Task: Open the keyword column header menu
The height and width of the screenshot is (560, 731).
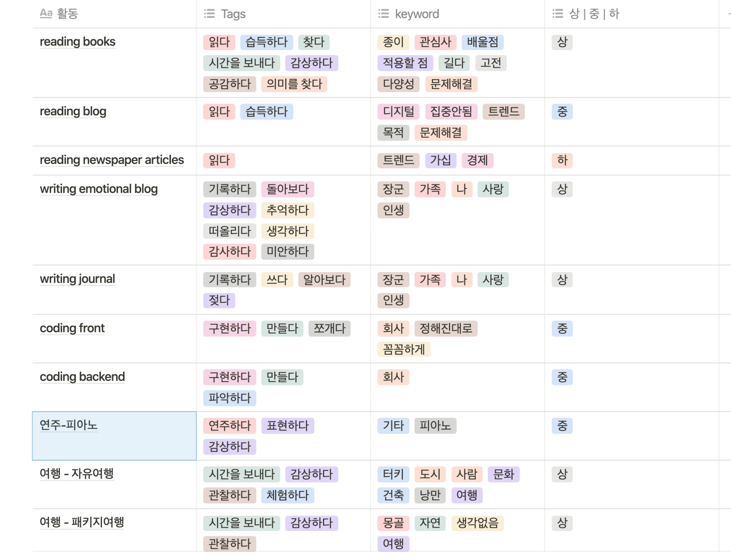Action: tap(458, 14)
